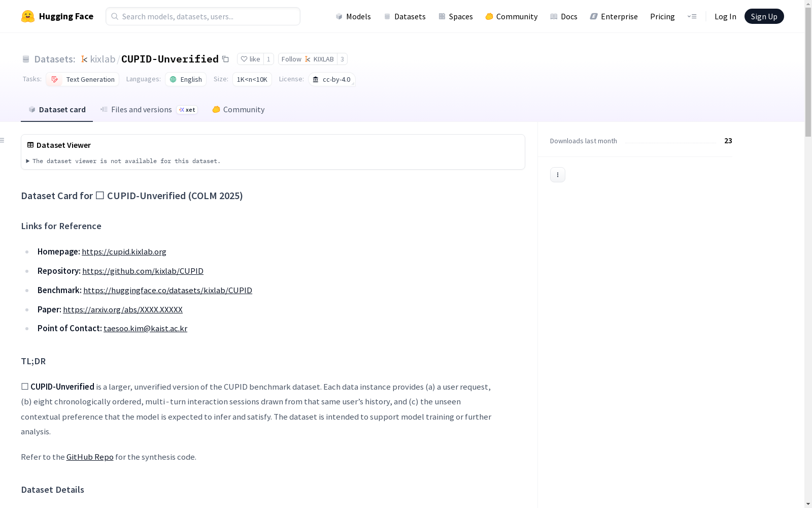Click the taesoo.kim@kaist.ac.kr contact email
Image resolution: width=812 pixels, height=508 pixels.
[145, 328]
